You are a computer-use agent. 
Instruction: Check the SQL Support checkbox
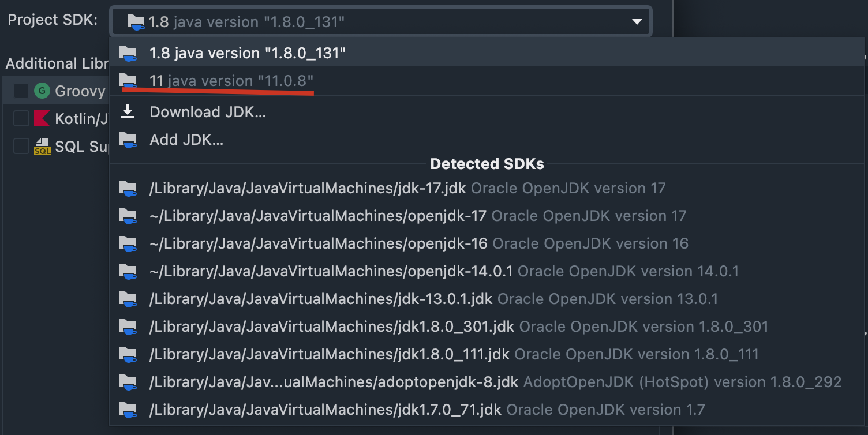(21, 146)
